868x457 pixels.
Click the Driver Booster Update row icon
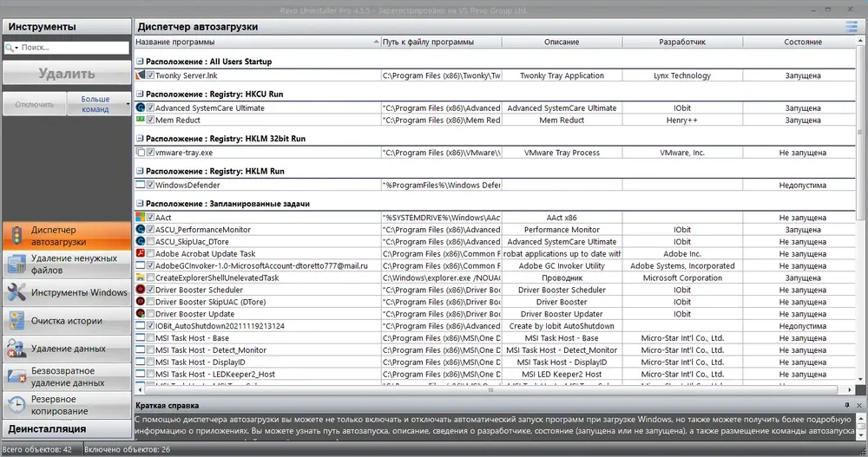140,314
